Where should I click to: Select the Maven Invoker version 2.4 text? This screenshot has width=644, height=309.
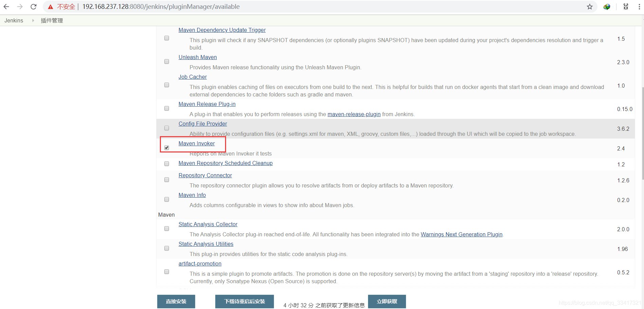621,148
